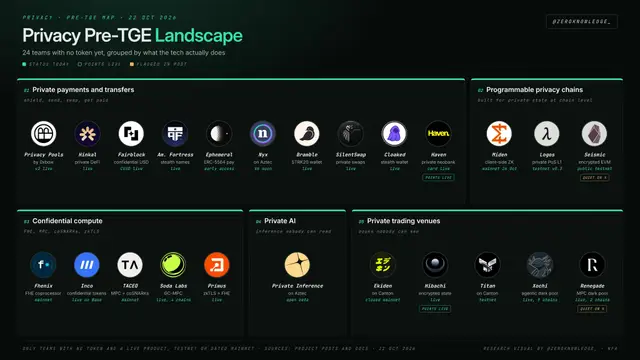Click the 'private neobank' text under Haven
The width and height of the screenshot is (640, 360).
pyautogui.click(x=438, y=162)
